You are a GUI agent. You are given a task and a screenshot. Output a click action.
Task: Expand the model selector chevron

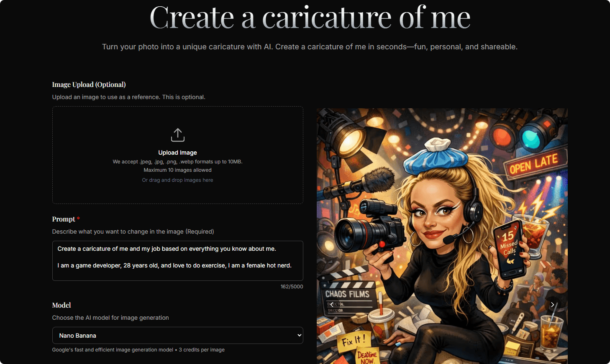tap(299, 335)
